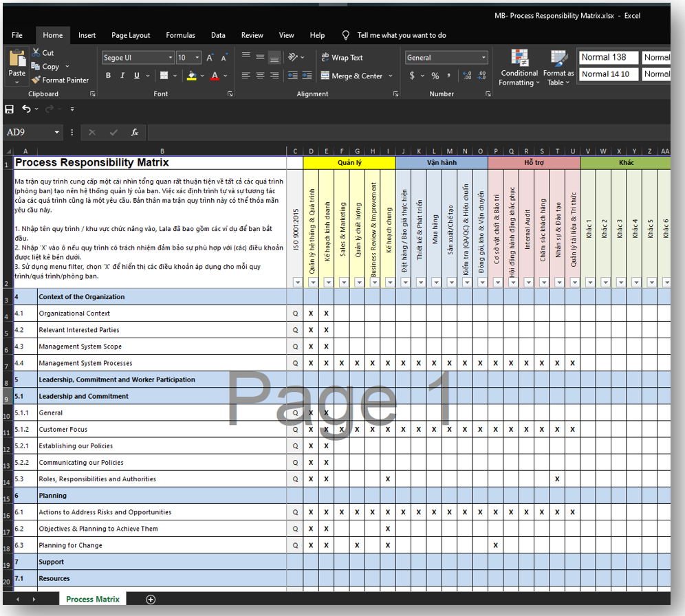Viewport: 685px width, 616px height.
Task: Increase font size with large A
Action: tap(210, 58)
